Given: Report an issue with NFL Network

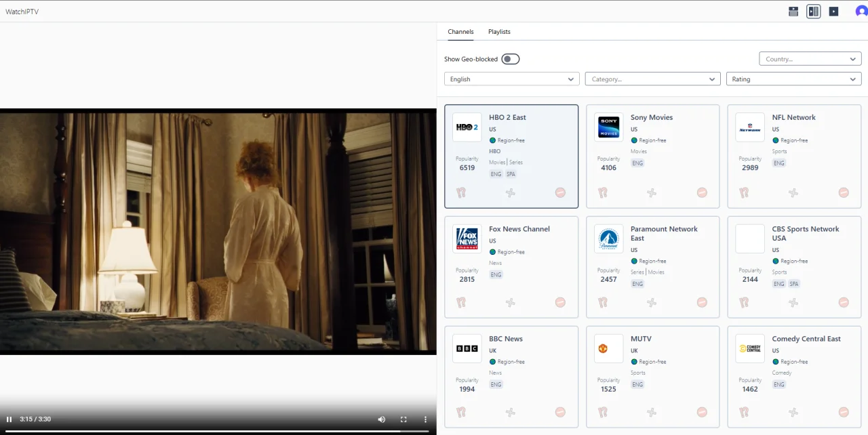Looking at the screenshot, I should point(744,192).
